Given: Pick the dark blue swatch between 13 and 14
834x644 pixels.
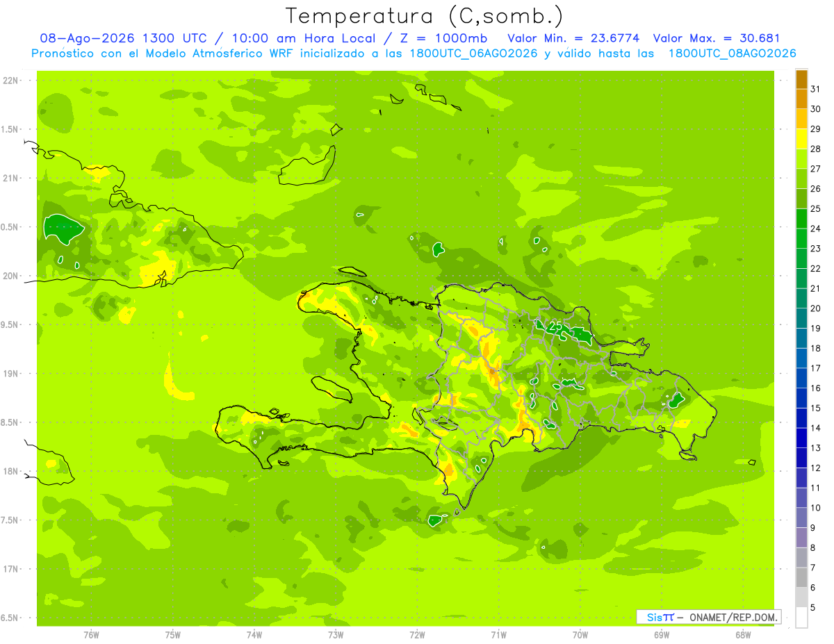Looking at the screenshot, I should [x=801, y=438].
